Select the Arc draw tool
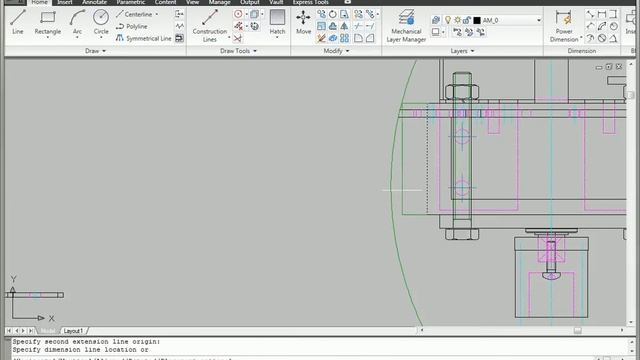The image size is (640, 360). 77,22
